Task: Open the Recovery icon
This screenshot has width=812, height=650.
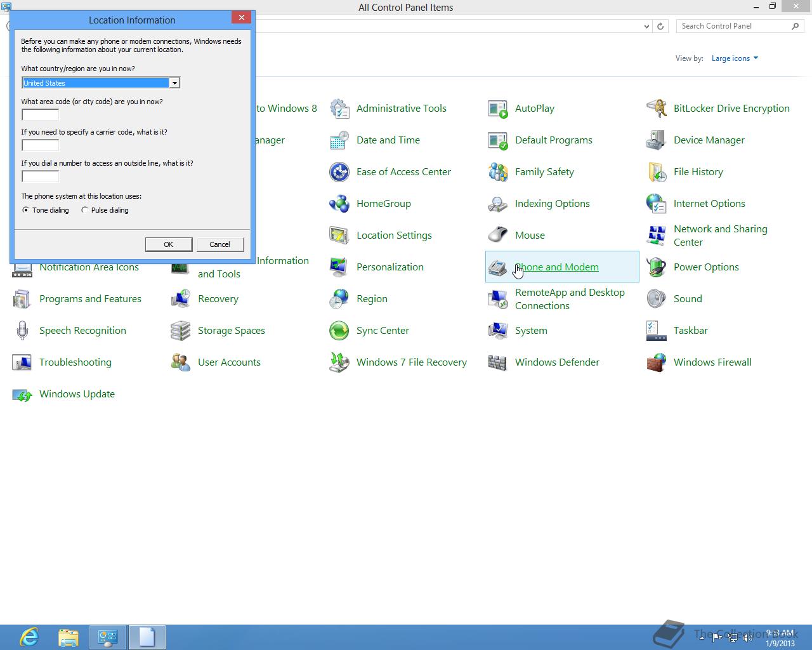Action: coord(181,299)
